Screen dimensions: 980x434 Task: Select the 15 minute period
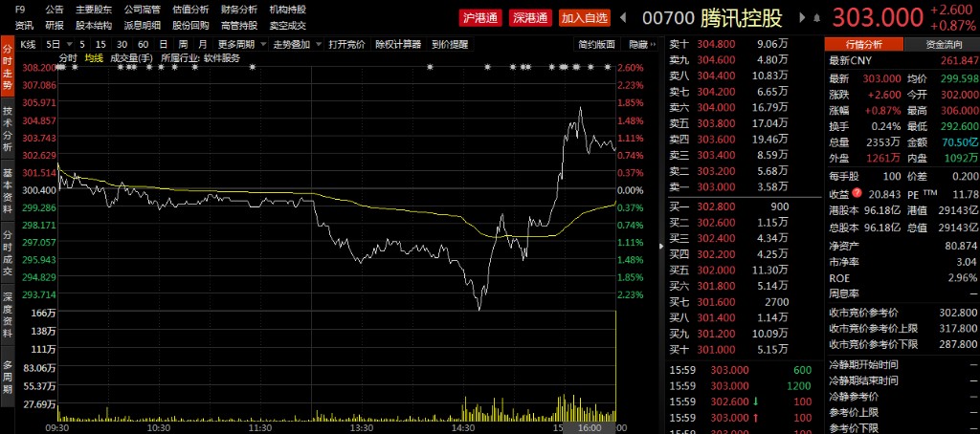coord(100,44)
